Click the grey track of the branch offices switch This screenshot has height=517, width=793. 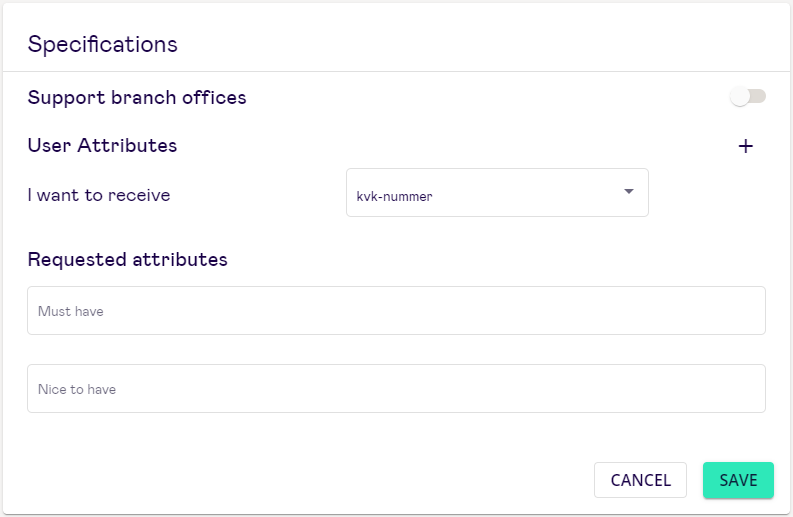click(x=758, y=96)
